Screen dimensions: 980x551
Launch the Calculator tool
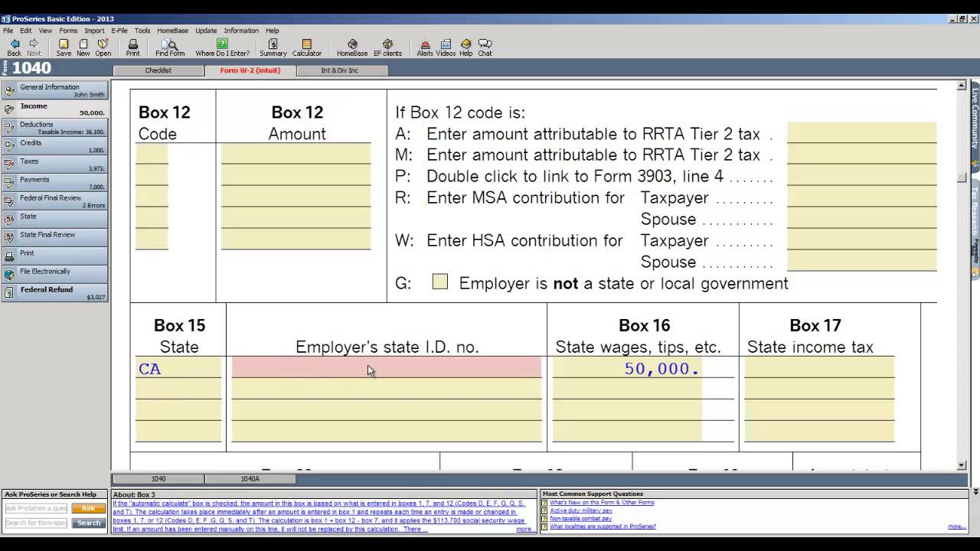click(x=307, y=47)
